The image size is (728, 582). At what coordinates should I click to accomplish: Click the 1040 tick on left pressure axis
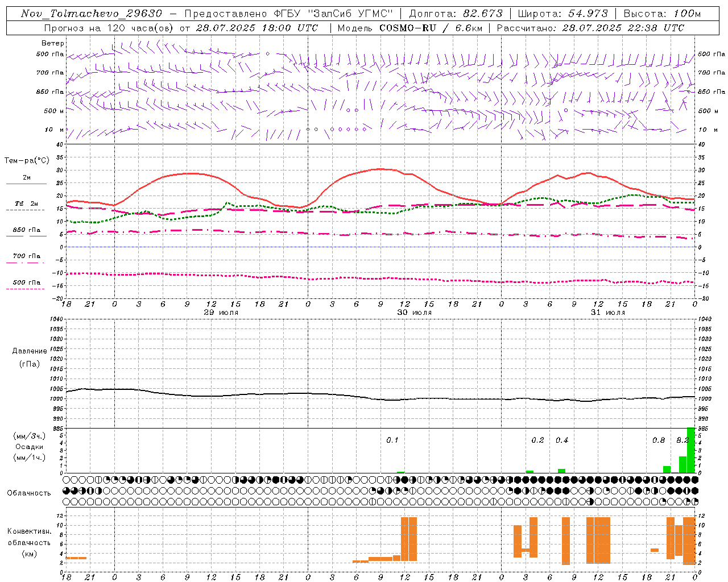57,319
